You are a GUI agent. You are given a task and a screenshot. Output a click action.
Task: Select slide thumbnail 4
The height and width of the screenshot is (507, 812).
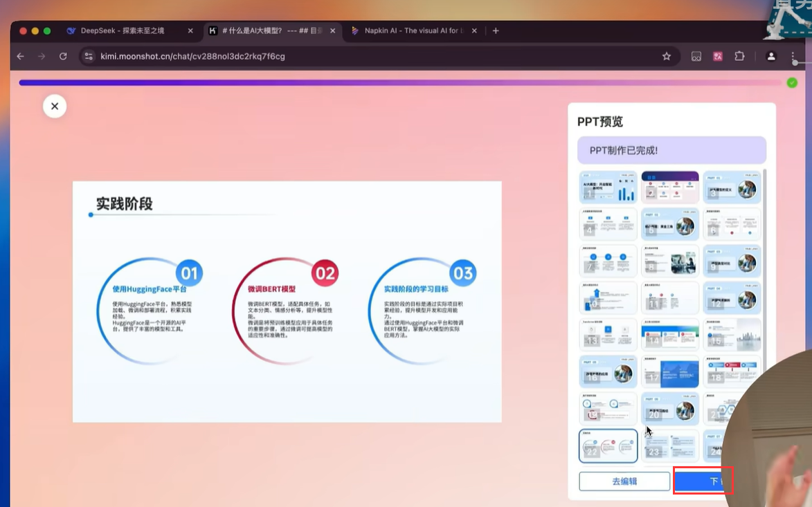point(608,224)
